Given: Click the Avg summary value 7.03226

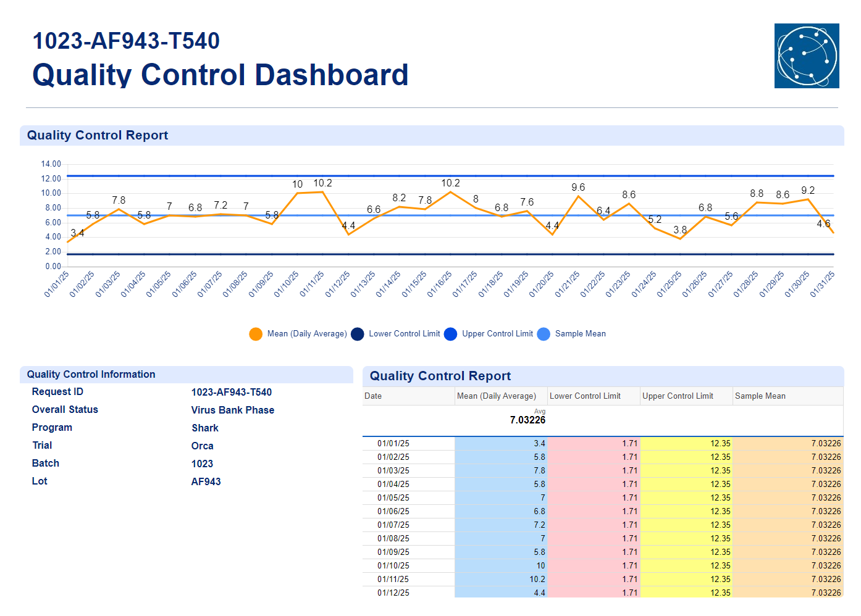Looking at the screenshot, I should click(527, 420).
